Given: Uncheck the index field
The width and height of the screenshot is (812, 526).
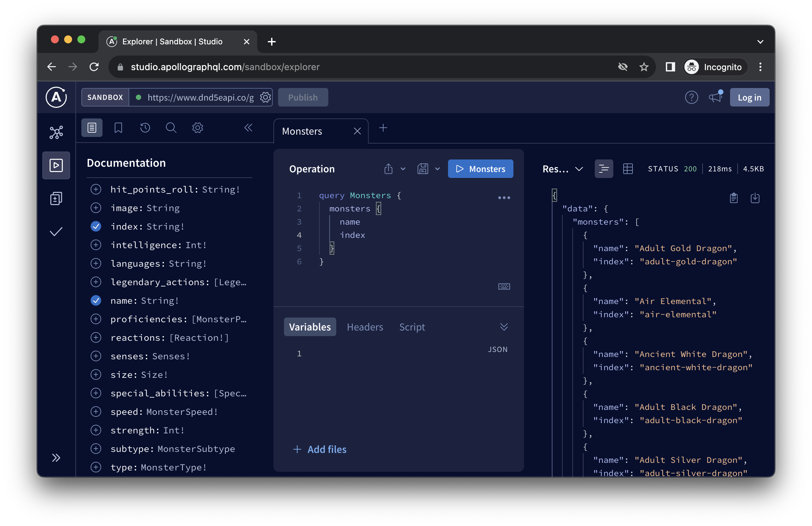Looking at the screenshot, I should tap(96, 227).
